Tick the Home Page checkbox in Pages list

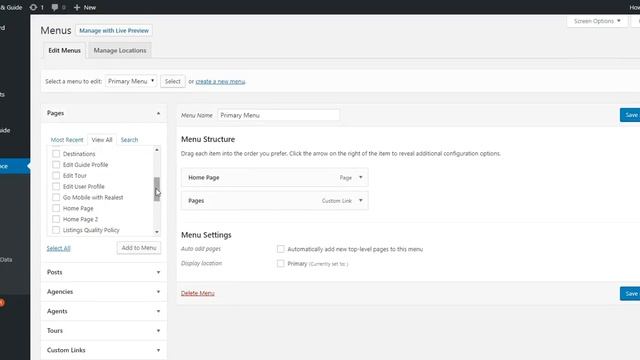[56, 208]
